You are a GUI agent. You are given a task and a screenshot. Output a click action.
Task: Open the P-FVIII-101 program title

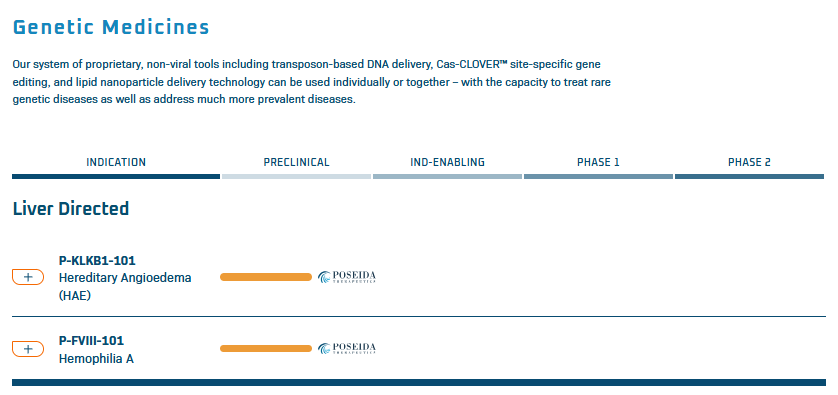[x=91, y=341]
